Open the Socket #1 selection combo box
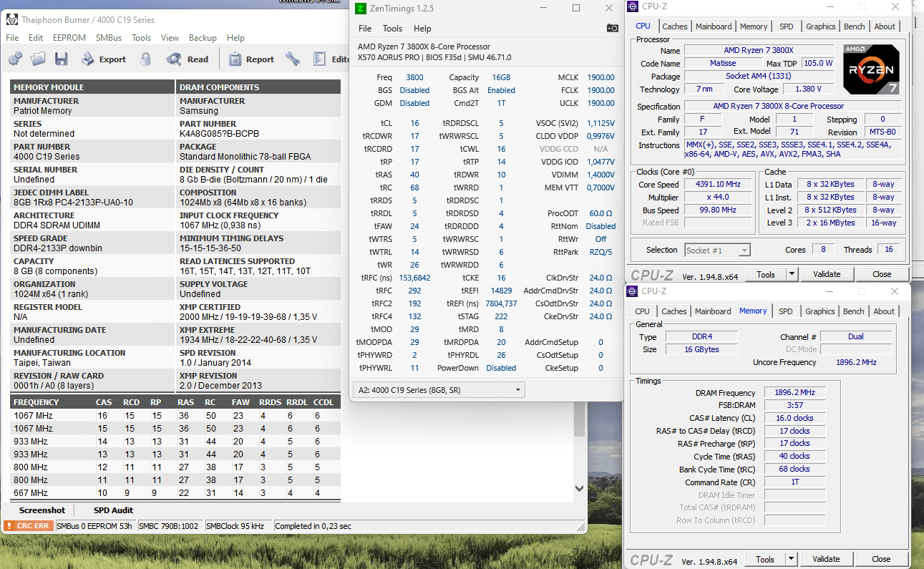The width and height of the screenshot is (924, 569). click(717, 250)
